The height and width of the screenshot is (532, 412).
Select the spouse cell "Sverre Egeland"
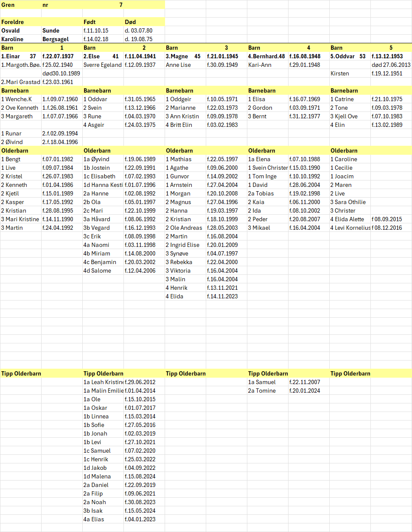[x=103, y=65]
